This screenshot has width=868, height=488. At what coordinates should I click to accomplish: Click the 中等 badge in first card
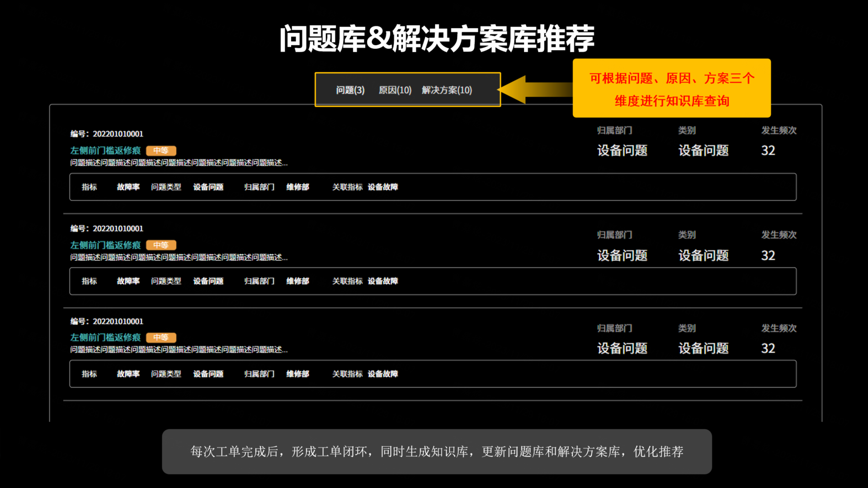tap(161, 150)
